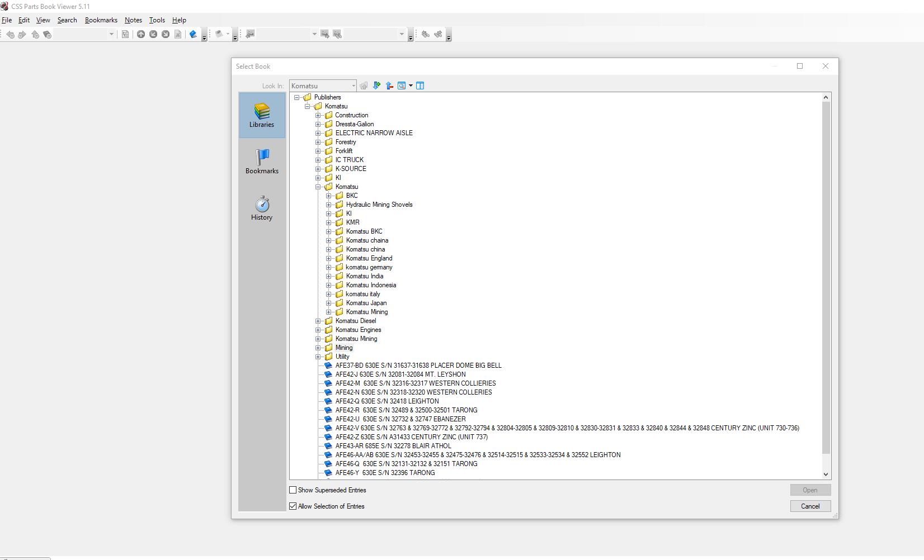Open the dropdown arrow next to the search icon
The height and width of the screenshot is (560, 924).
[x=411, y=86]
